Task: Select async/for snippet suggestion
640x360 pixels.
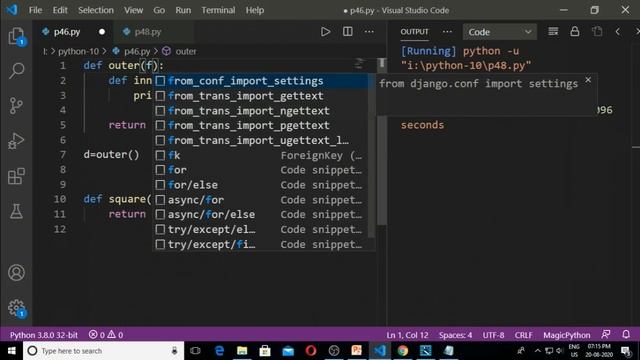Action: click(260, 200)
